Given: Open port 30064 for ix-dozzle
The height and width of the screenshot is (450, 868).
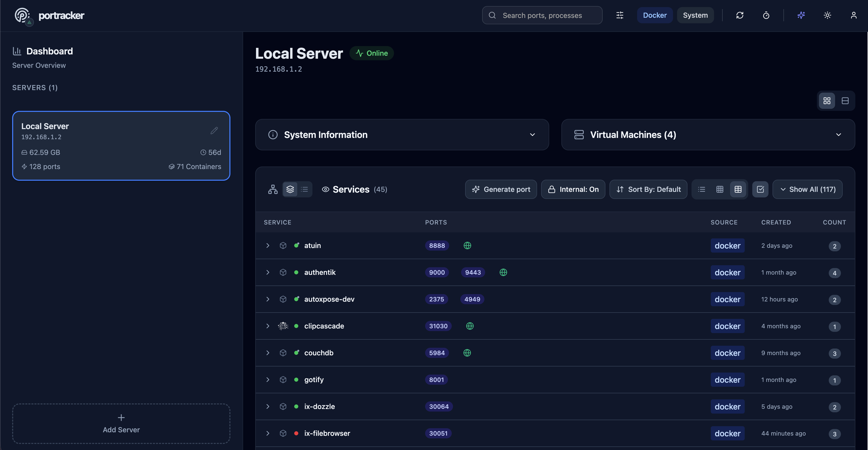Looking at the screenshot, I should (439, 406).
